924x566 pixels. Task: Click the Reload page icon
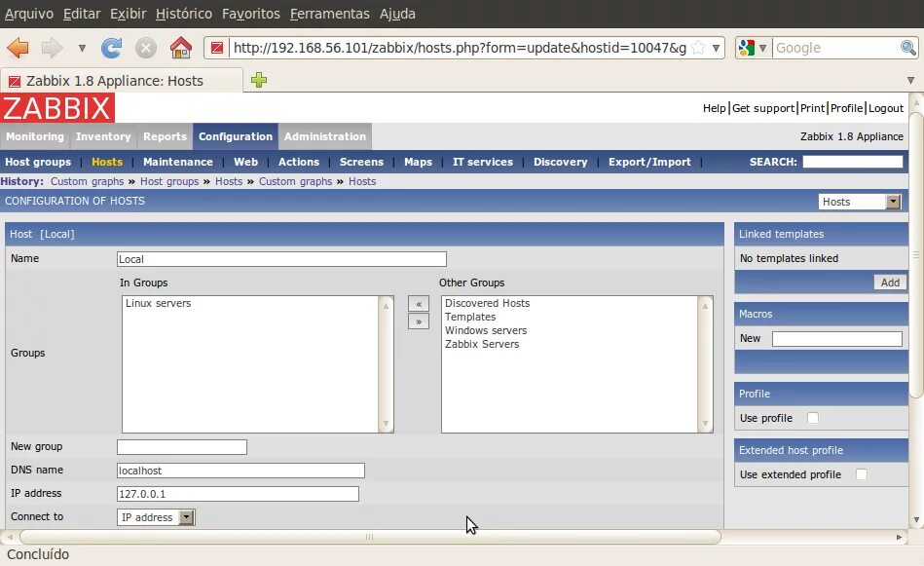(111, 48)
